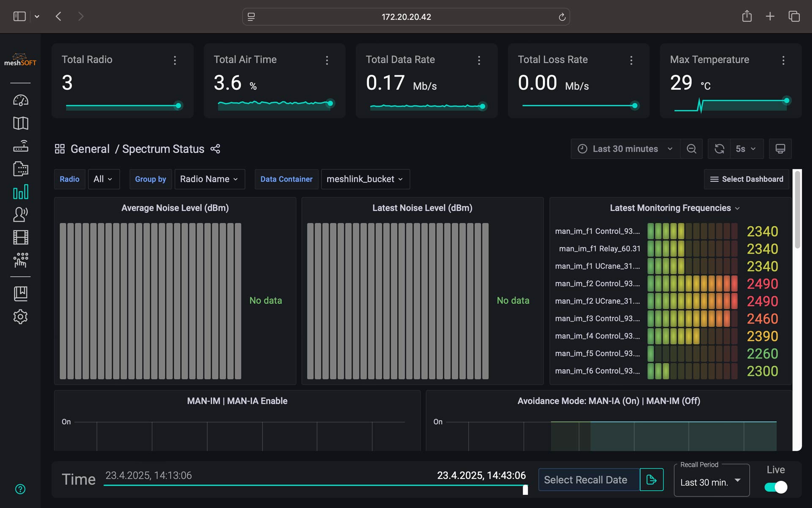The image size is (812, 508).
Task: Click Average Noise Level panel title
Action: point(175,208)
